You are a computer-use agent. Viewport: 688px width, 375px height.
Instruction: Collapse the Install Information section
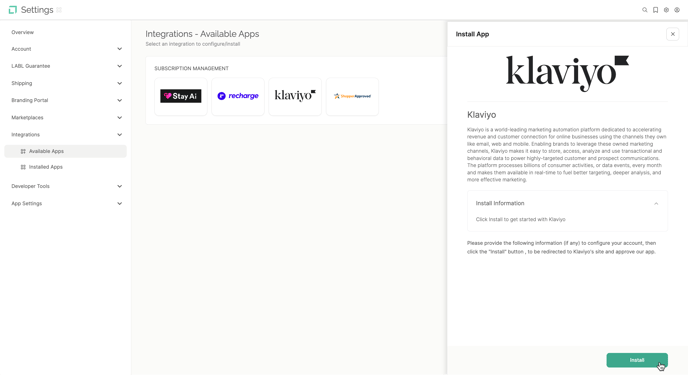click(x=656, y=204)
